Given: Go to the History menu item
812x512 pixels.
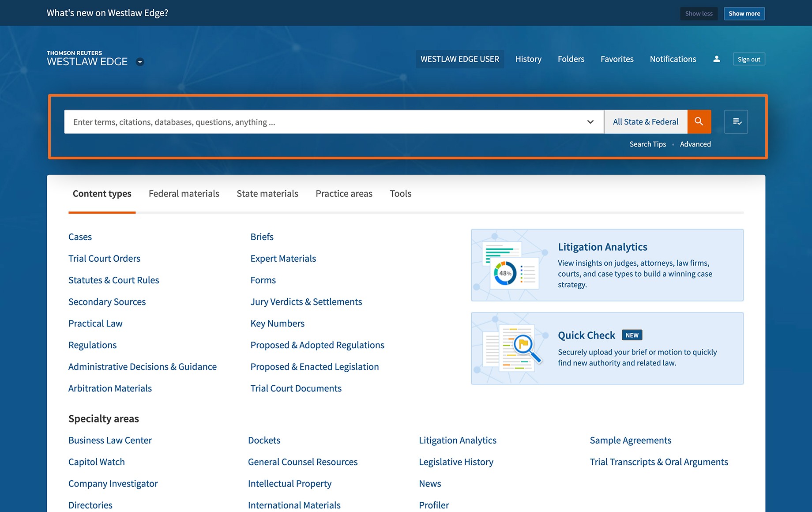Looking at the screenshot, I should (x=528, y=59).
